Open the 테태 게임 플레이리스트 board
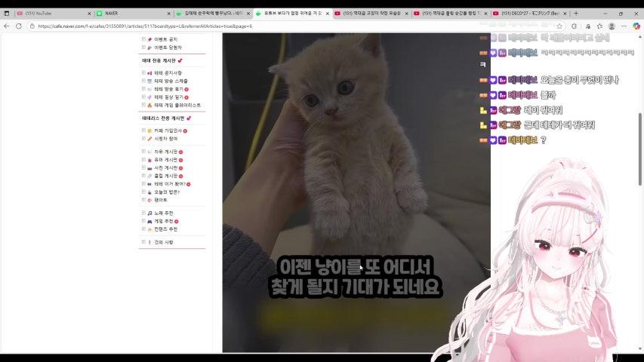Screen dimensions: 644x362 tap(177, 106)
